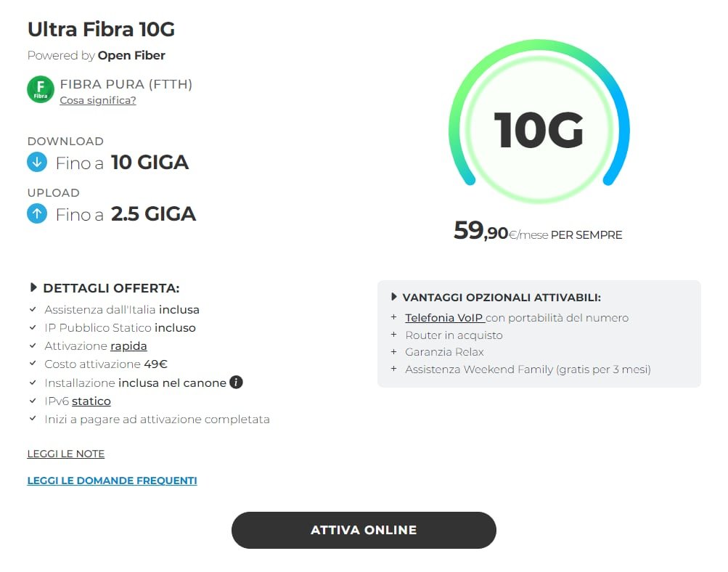
Task: Click the 10G speed gauge graphic
Action: pos(539,122)
